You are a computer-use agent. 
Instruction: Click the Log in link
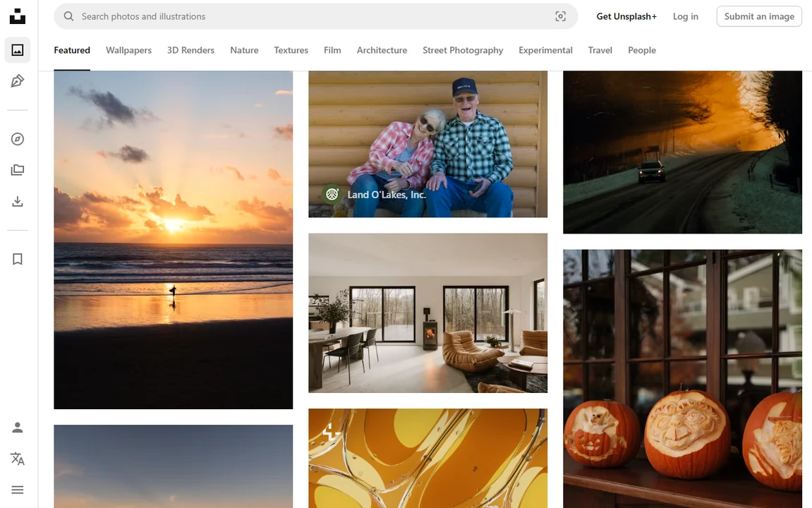tap(685, 16)
